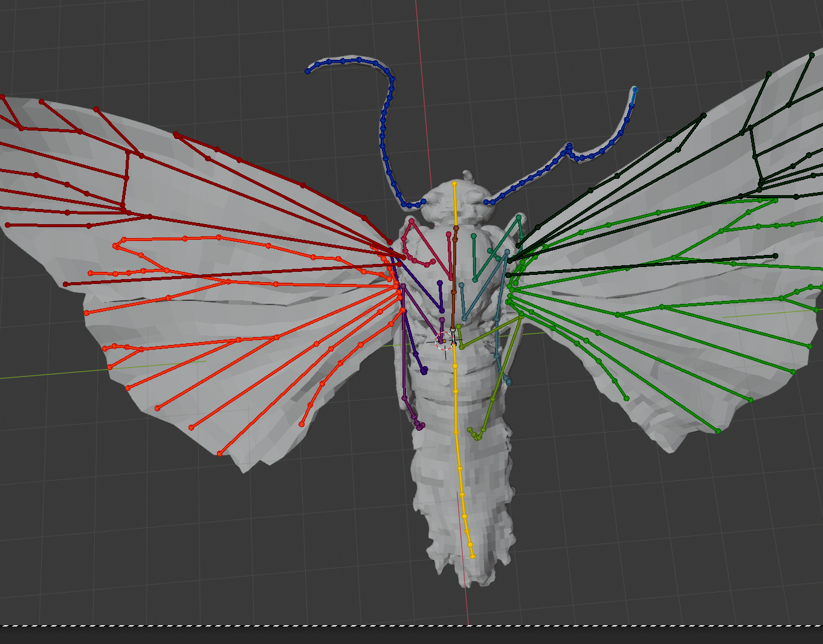Select the last yellow bone at the abdomen tail
823x644 pixels.
coord(471,550)
